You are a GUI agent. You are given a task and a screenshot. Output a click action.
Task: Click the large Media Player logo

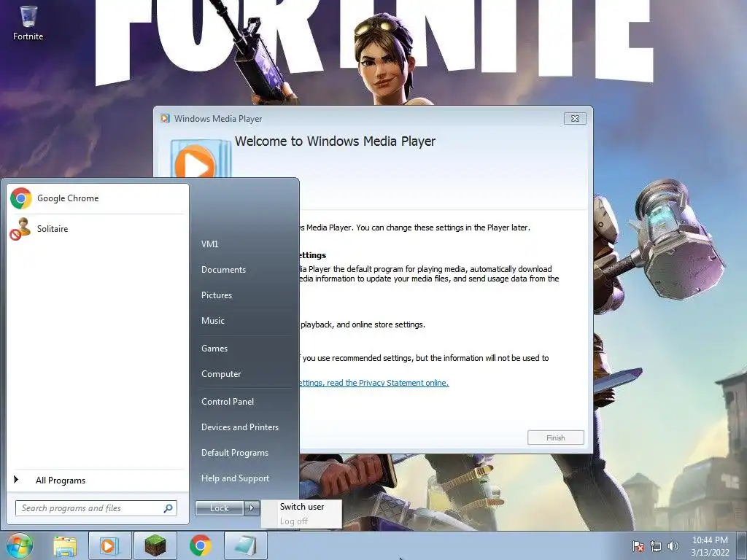pyautogui.click(x=200, y=159)
